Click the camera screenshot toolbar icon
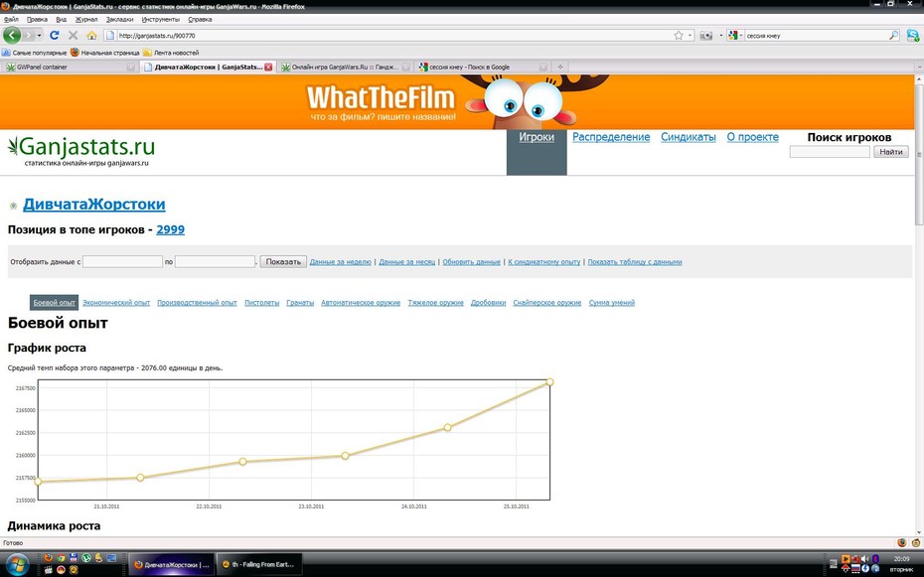This screenshot has height=577, width=924. click(x=706, y=36)
